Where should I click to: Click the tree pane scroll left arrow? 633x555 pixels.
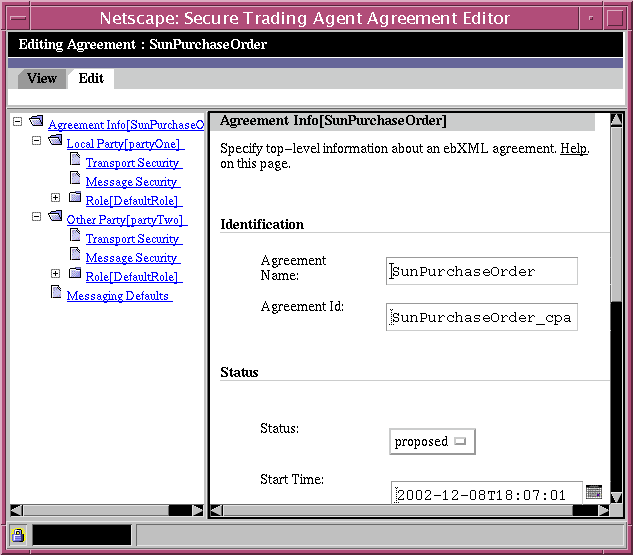[16, 510]
